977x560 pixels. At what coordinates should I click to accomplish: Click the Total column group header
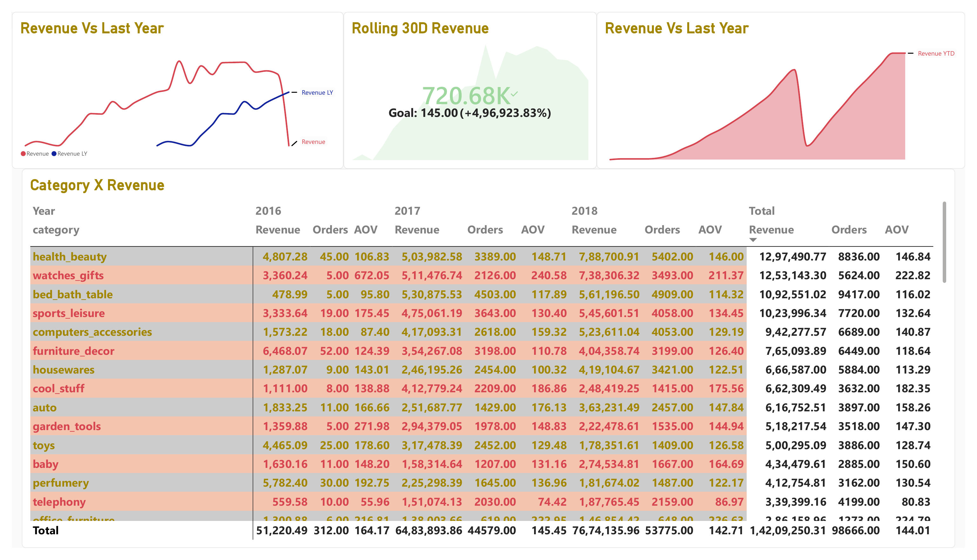coord(762,211)
